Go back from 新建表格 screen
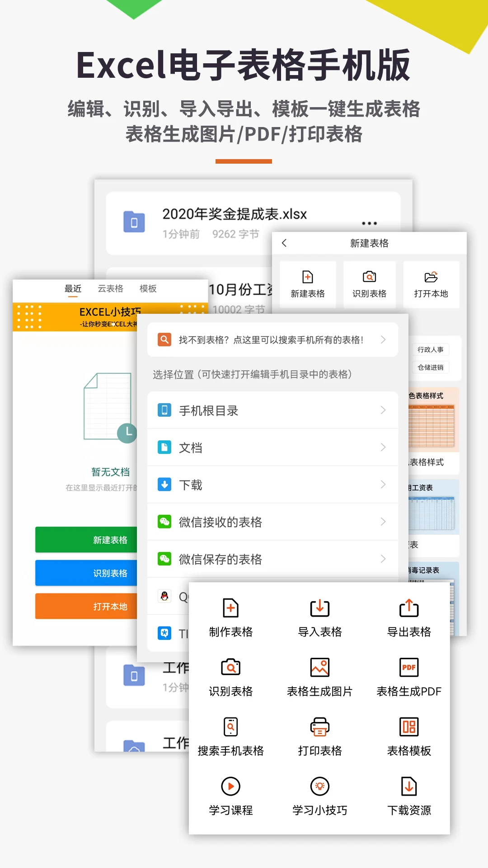 [284, 243]
